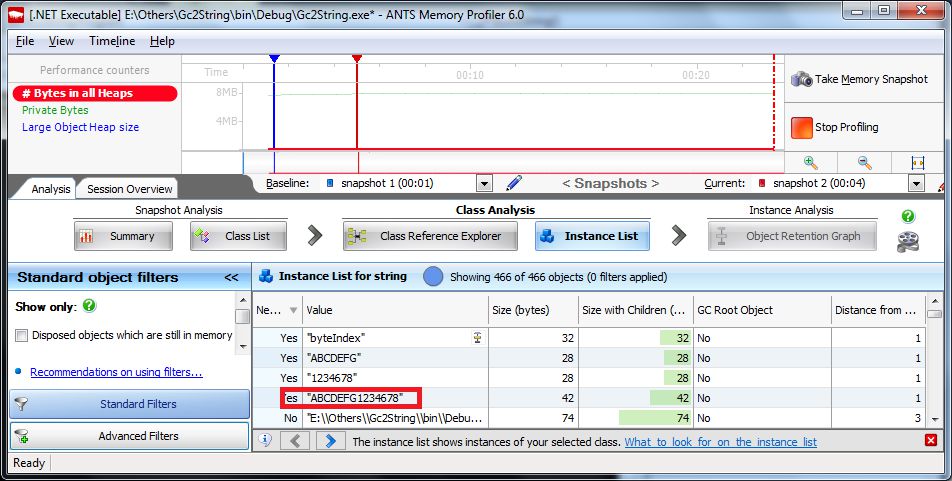Select the "ABCDEFG" string row
The image size is (952, 481).
pyautogui.click(x=589, y=358)
